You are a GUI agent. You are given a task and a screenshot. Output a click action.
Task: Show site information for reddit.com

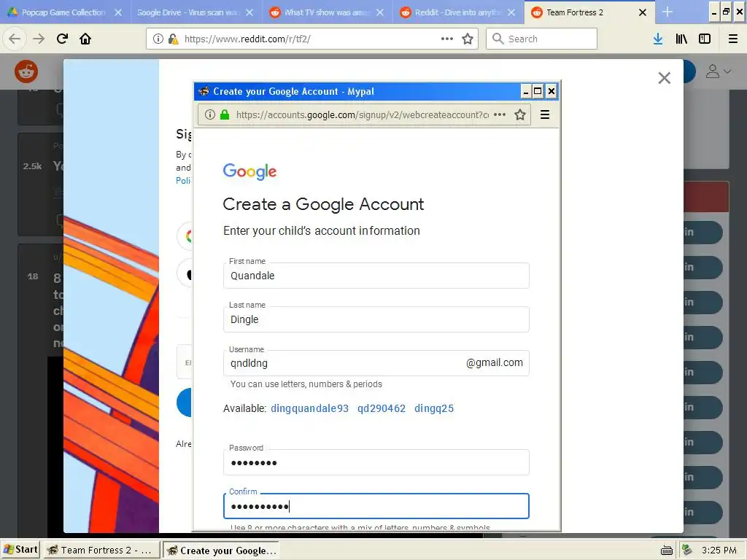tap(158, 39)
